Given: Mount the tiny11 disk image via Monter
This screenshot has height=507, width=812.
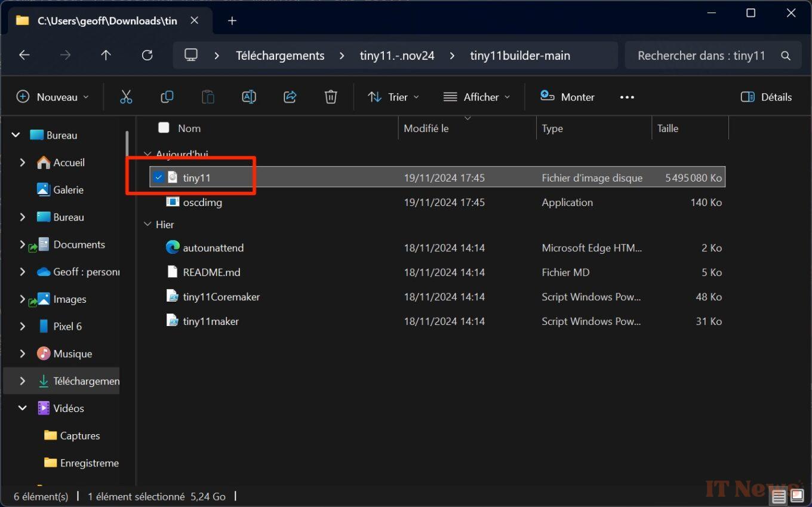Looking at the screenshot, I should point(567,97).
